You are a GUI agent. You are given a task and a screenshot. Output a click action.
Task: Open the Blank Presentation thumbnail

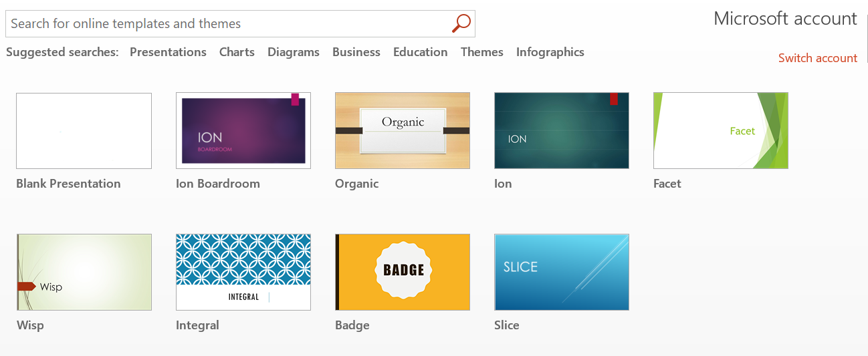coord(84,130)
